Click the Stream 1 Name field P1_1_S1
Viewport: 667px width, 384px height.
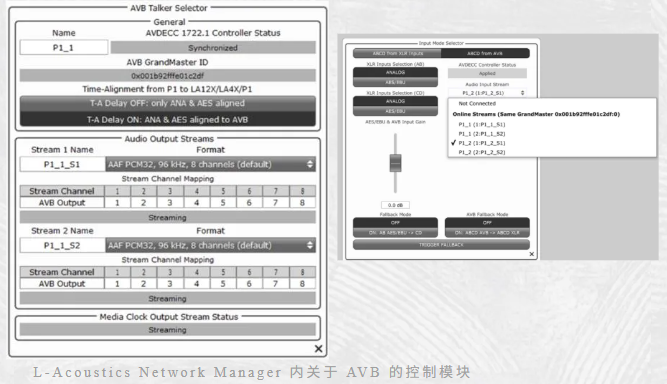62,164
